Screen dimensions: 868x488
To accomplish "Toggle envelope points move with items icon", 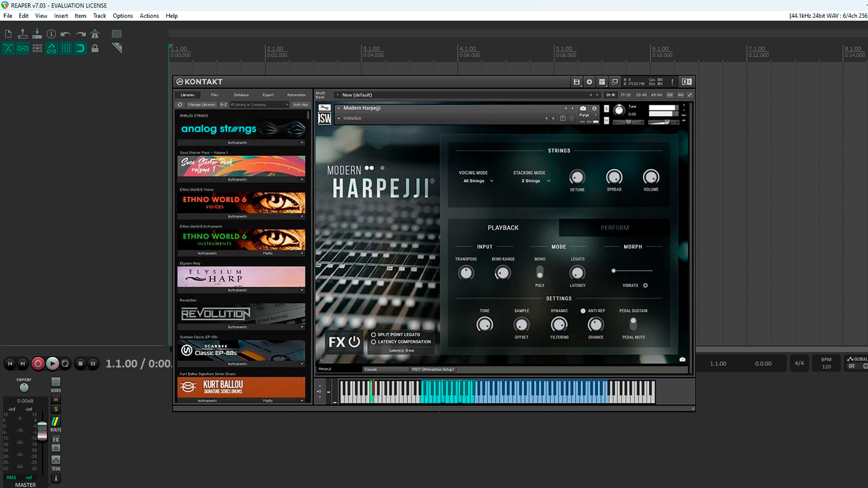I will click(51, 48).
